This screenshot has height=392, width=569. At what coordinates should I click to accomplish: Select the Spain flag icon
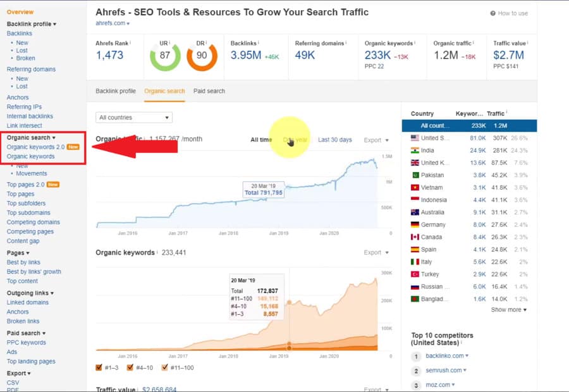[x=415, y=249]
